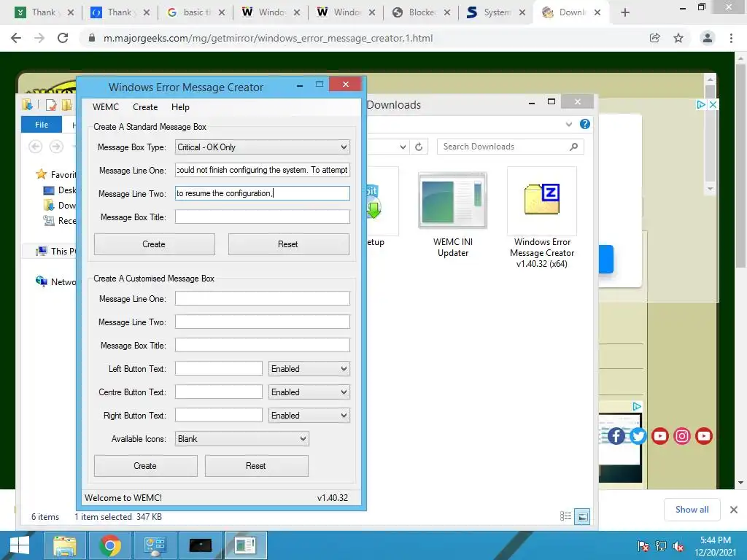
Task: Click Reset in the Standard Message Box section
Action: point(289,244)
